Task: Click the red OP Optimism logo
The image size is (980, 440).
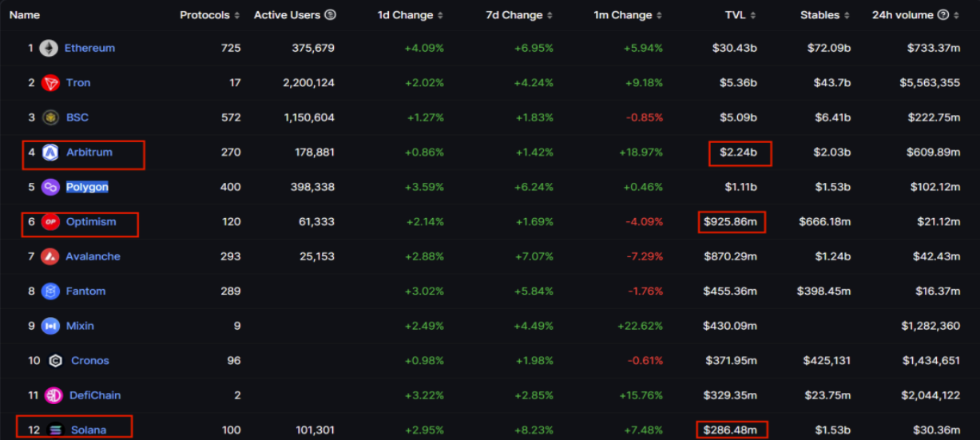Action: coord(50,222)
